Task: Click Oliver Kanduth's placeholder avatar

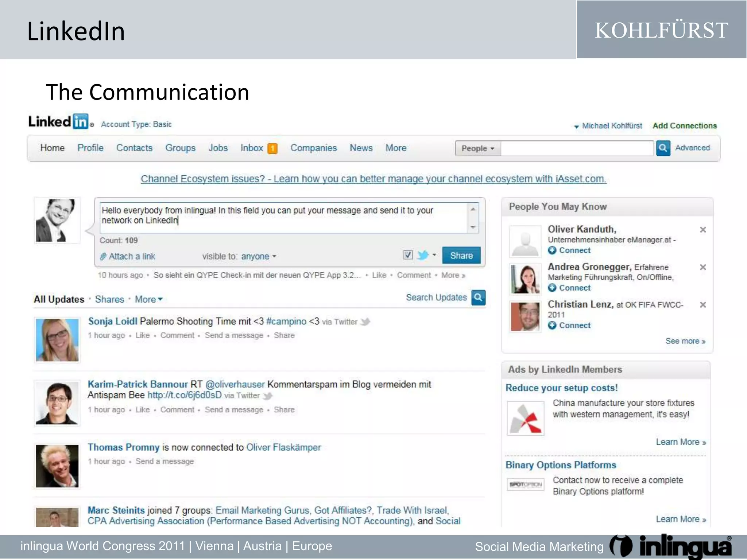Action: tap(525, 241)
